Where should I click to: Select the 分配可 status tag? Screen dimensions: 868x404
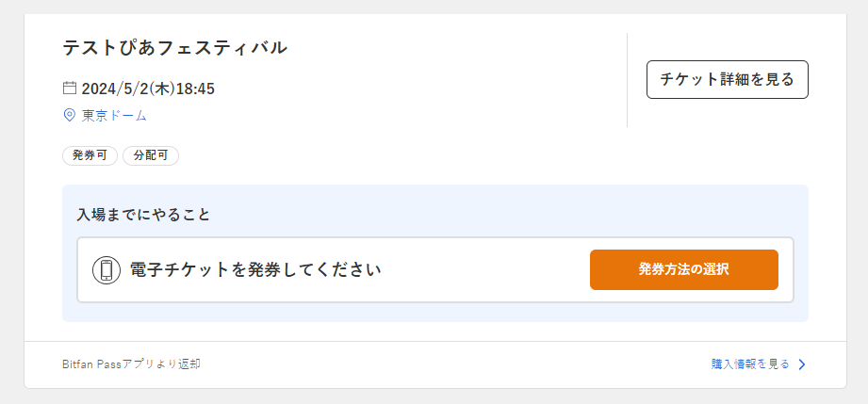click(151, 155)
